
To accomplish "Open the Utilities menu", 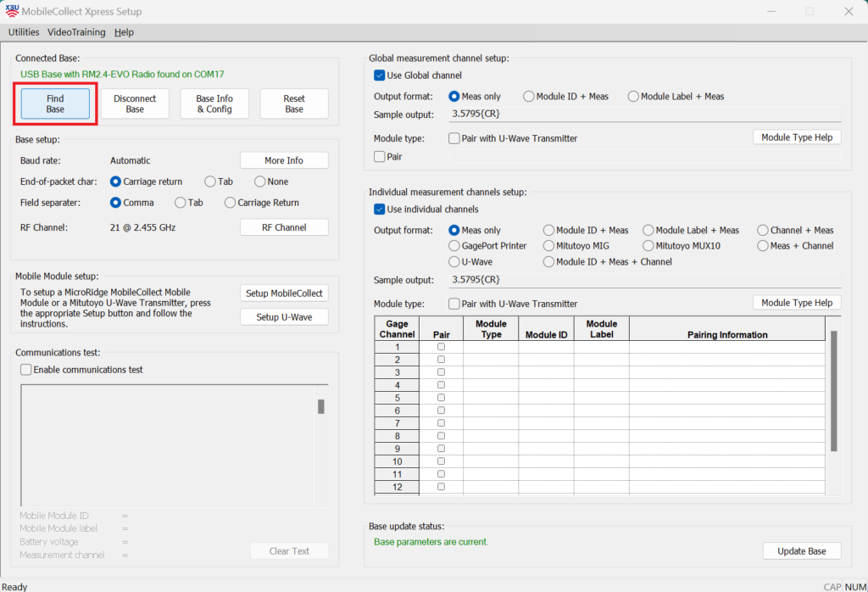I will click(24, 32).
